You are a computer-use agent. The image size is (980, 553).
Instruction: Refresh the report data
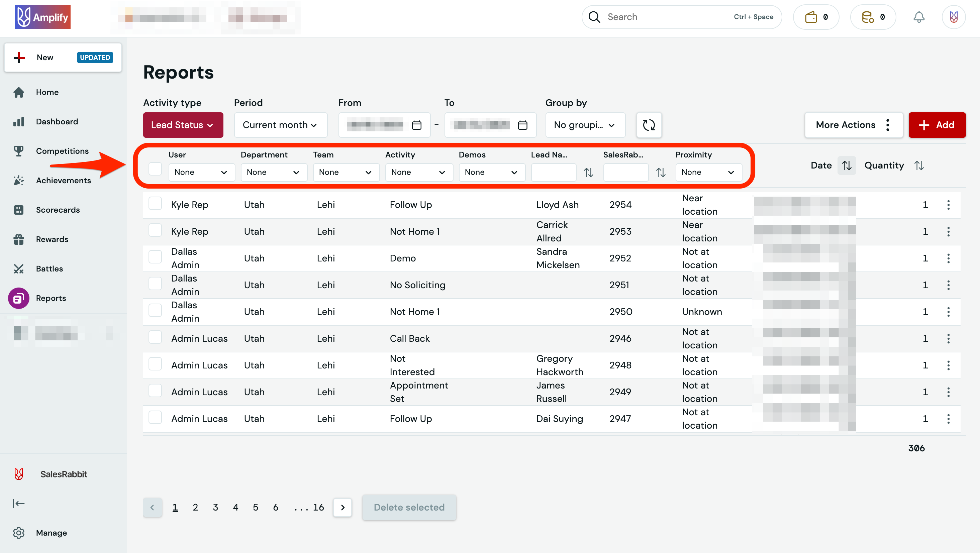pos(649,125)
